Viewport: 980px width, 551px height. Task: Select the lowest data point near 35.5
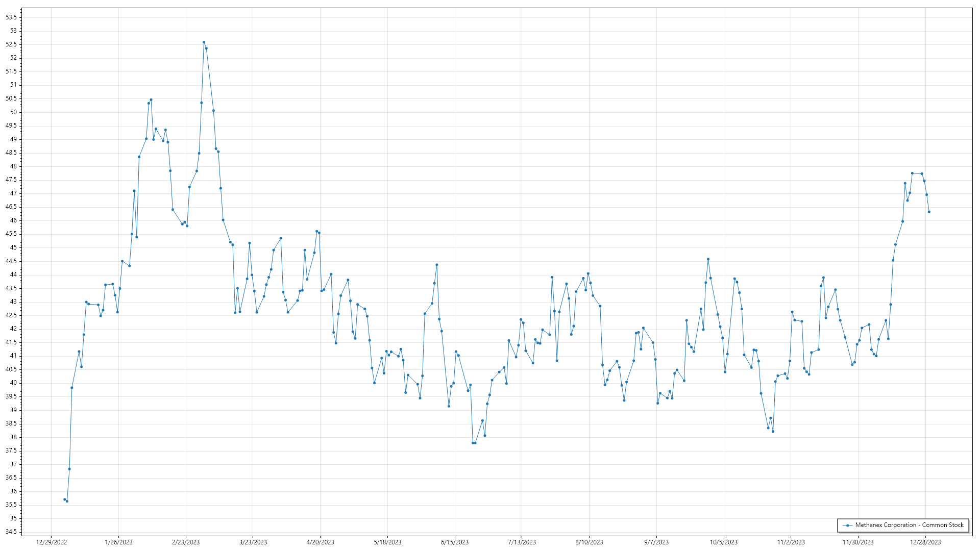click(67, 501)
